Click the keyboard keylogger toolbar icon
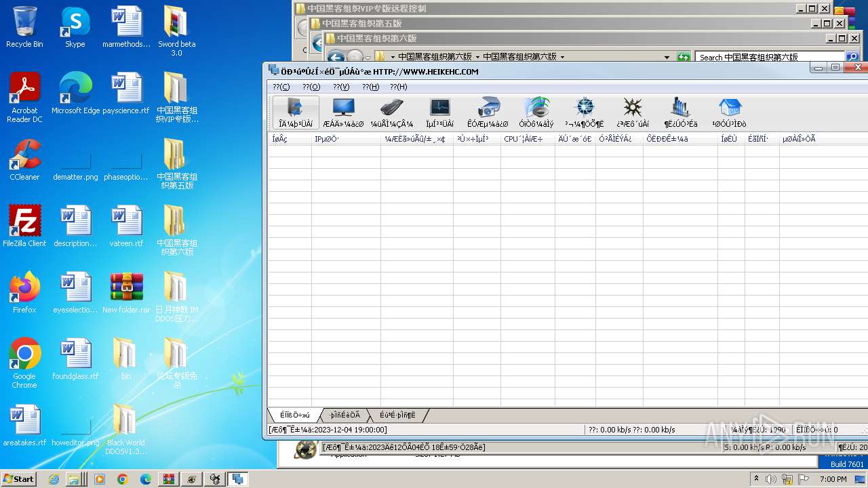Image resolution: width=868 pixels, height=488 pixels. (391, 113)
